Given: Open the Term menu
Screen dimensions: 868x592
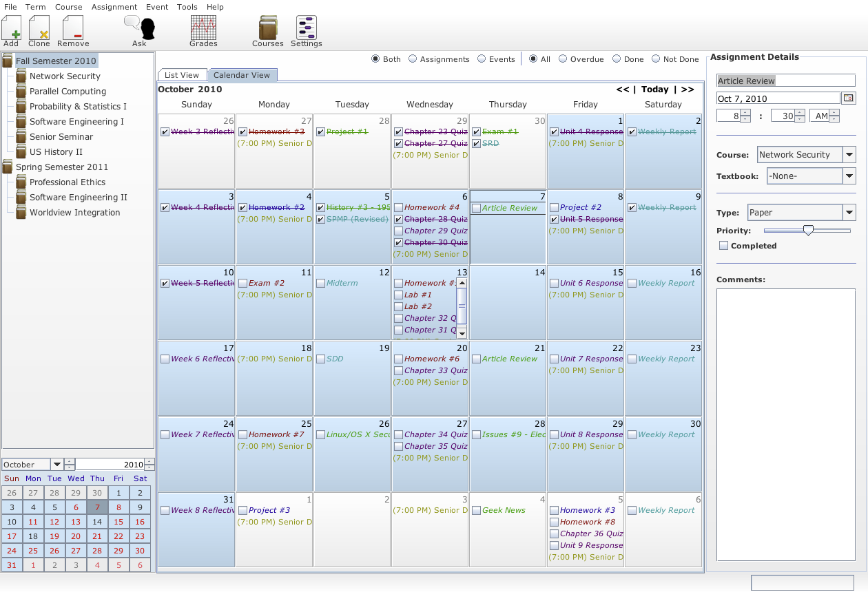Looking at the screenshot, I should click(36, 7).
